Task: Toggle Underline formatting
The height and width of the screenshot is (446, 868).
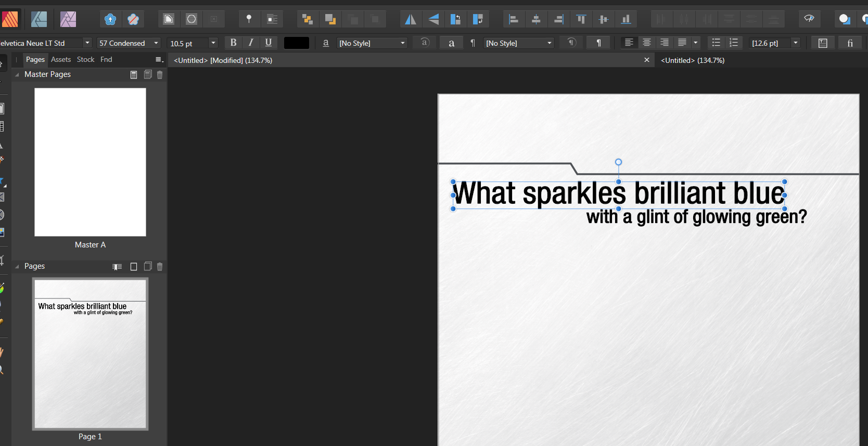Action: (x=269, y=43)
